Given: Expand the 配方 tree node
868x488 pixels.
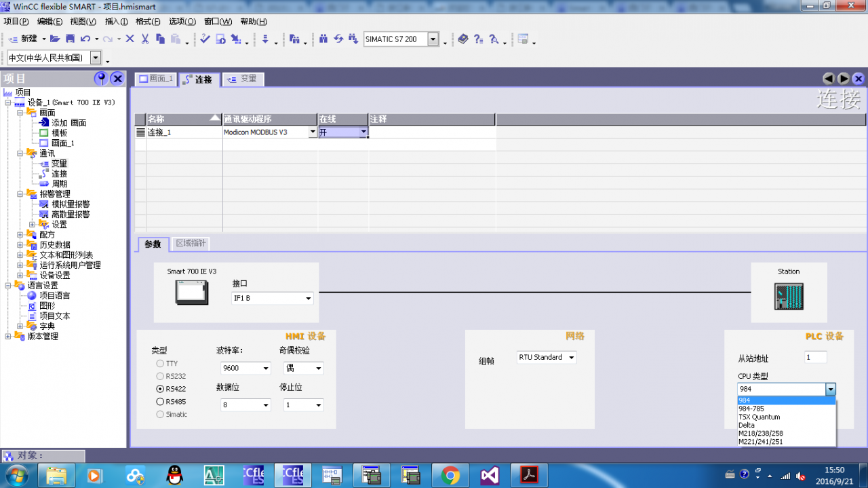Looking at the screenshot, I should tap(20, 235).
